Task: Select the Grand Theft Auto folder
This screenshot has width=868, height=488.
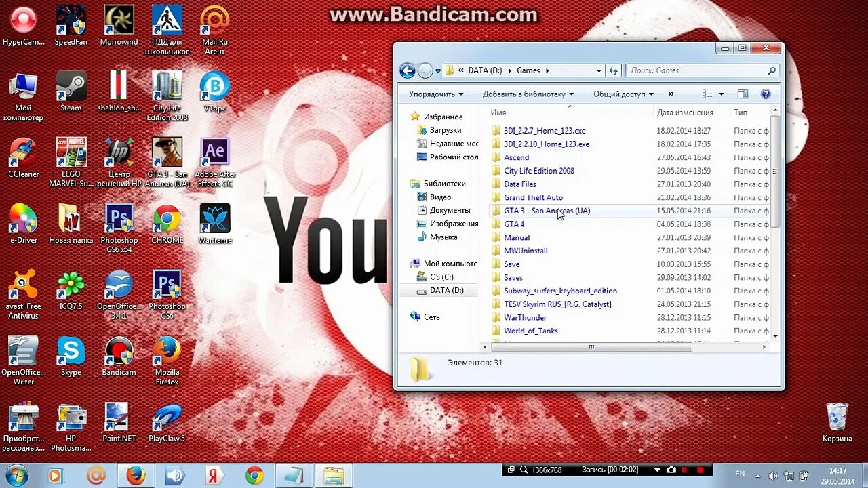Action: coord(533,197)
